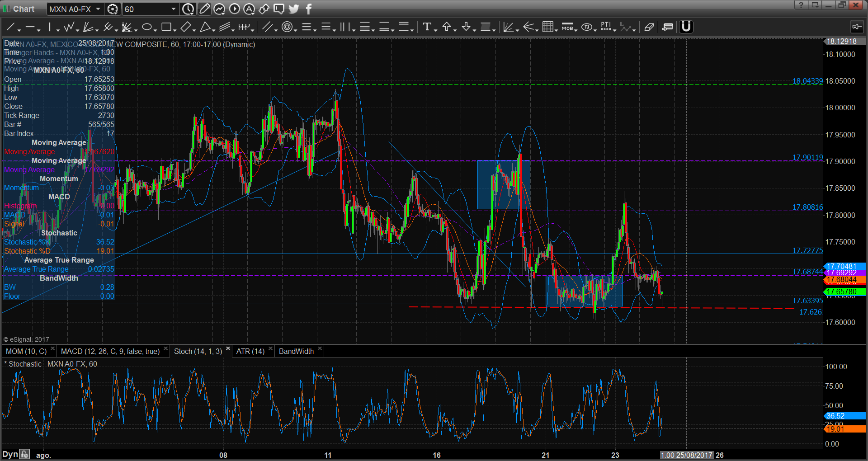Open the studies line-chart icon

pyautogui.click(x=219, y=9)
